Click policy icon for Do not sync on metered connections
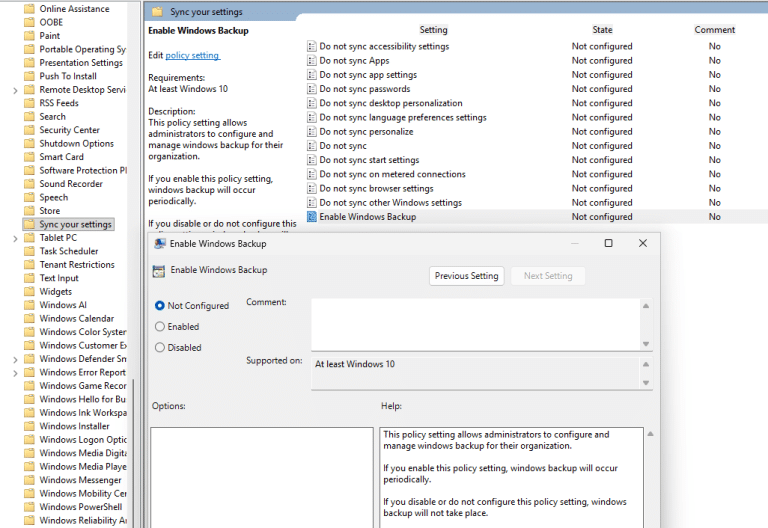The width and height of the screenshot is (768, 528). (312, 174)
